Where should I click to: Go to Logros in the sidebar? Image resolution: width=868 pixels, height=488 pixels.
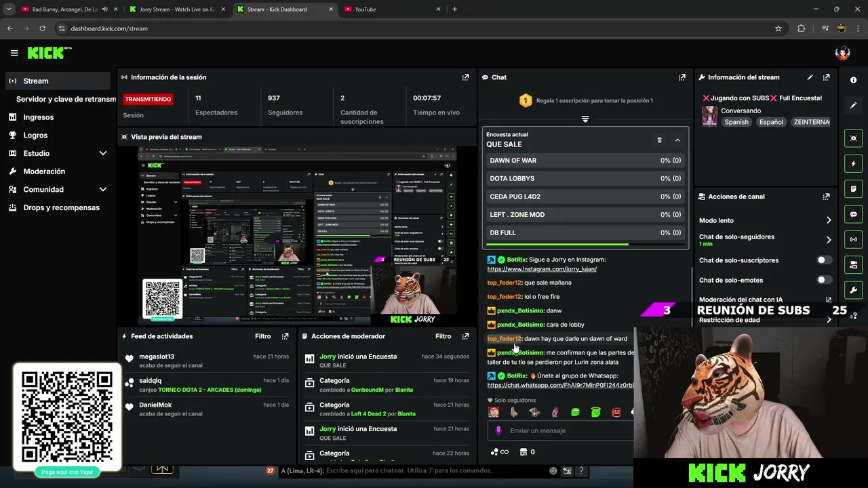58,136
